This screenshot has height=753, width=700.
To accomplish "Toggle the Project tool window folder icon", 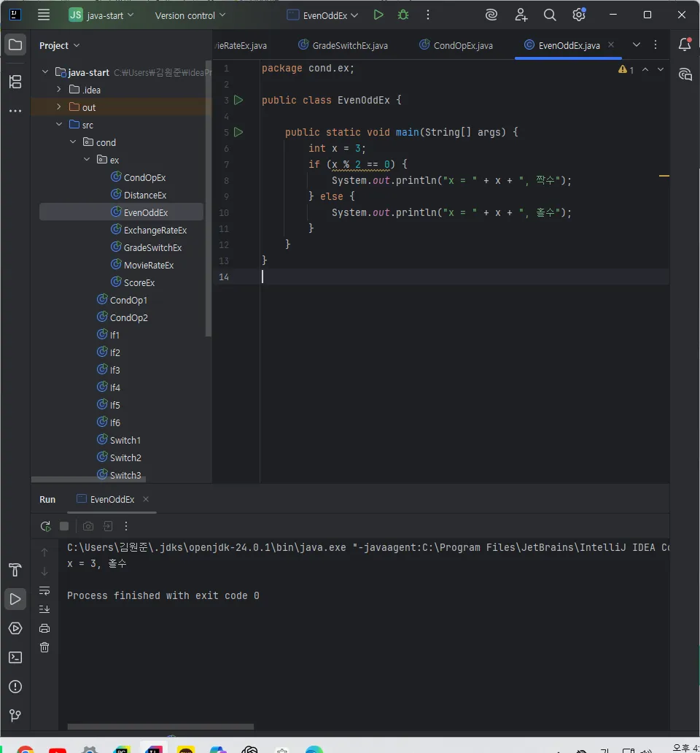I will click(x=15, y=45).
